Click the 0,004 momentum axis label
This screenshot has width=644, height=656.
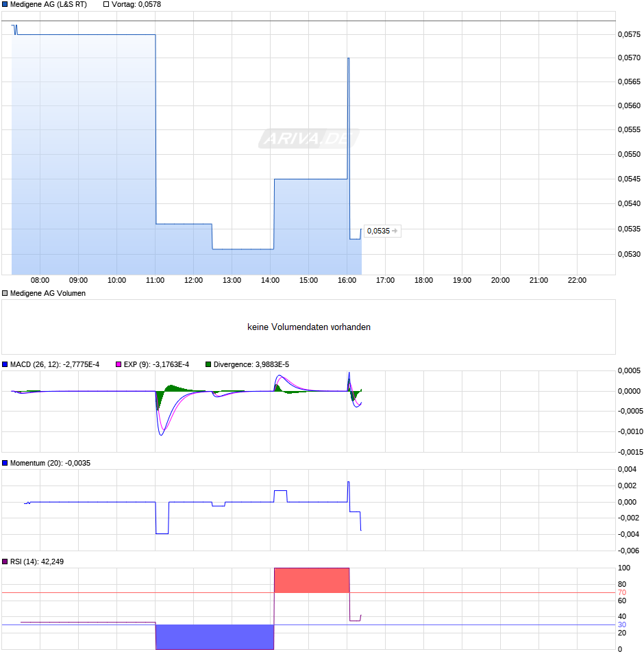pos(627,470)
